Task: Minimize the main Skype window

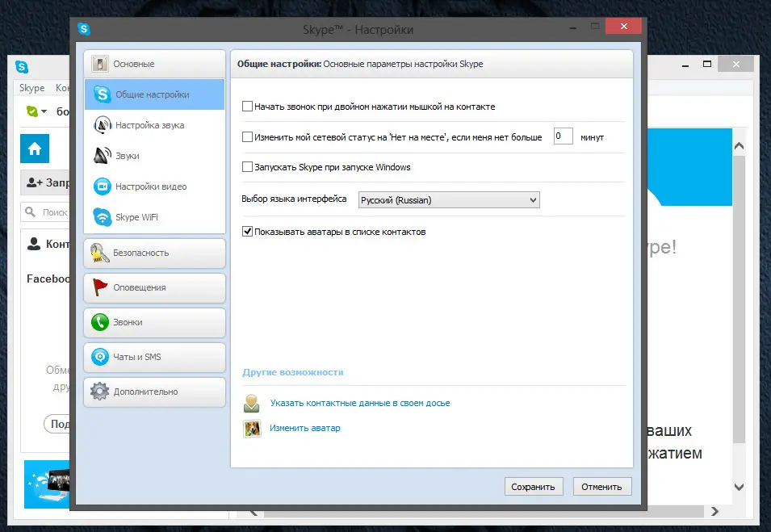Action: 685,65
